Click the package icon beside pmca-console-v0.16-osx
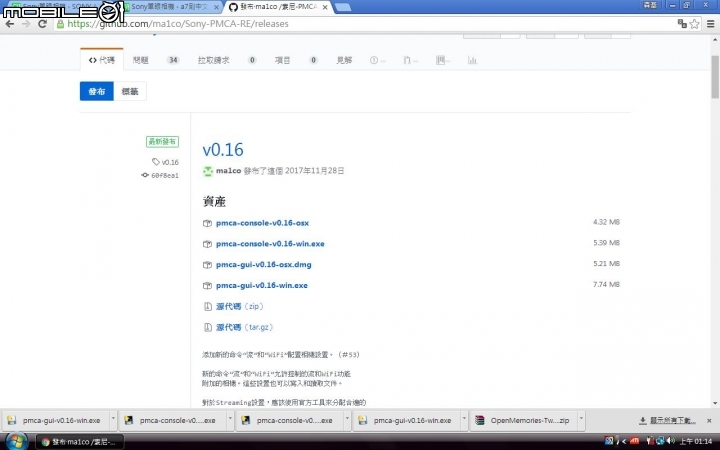This screenshot has width=720, height=450. tap(207, 224)
